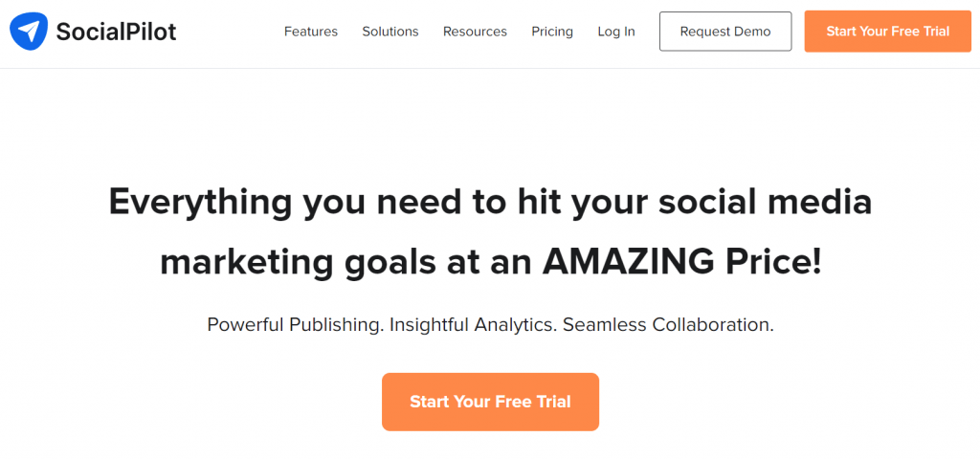Click the SocialPilot wordmark text
The image size is (980, 459).
point(116,32)
